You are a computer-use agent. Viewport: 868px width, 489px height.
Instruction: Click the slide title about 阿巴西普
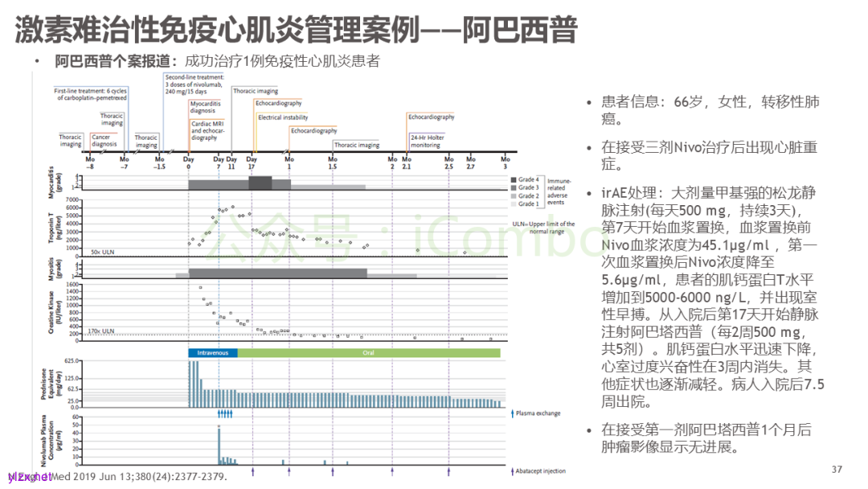point(296,31)
